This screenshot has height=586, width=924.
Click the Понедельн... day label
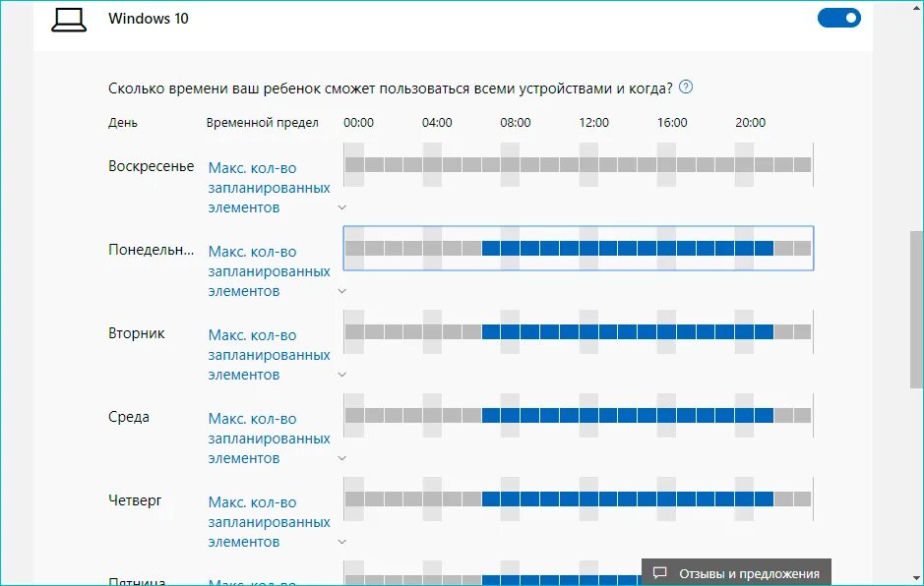151,250
